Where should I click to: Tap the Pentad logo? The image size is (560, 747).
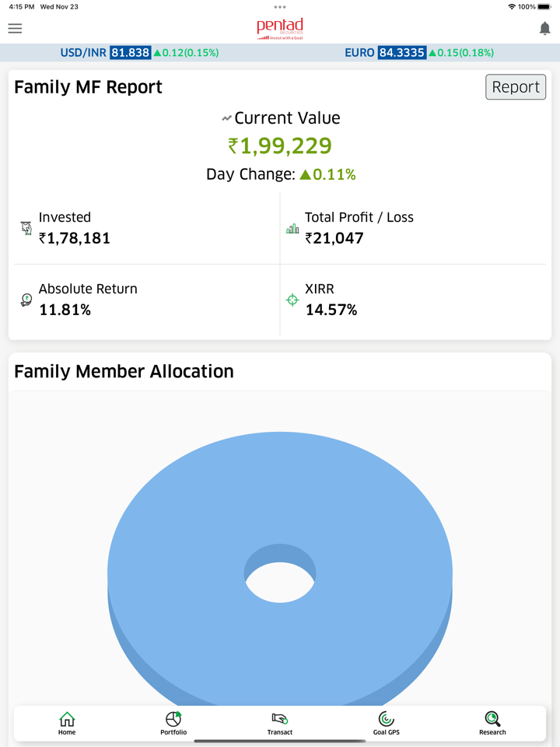(280, 28)
